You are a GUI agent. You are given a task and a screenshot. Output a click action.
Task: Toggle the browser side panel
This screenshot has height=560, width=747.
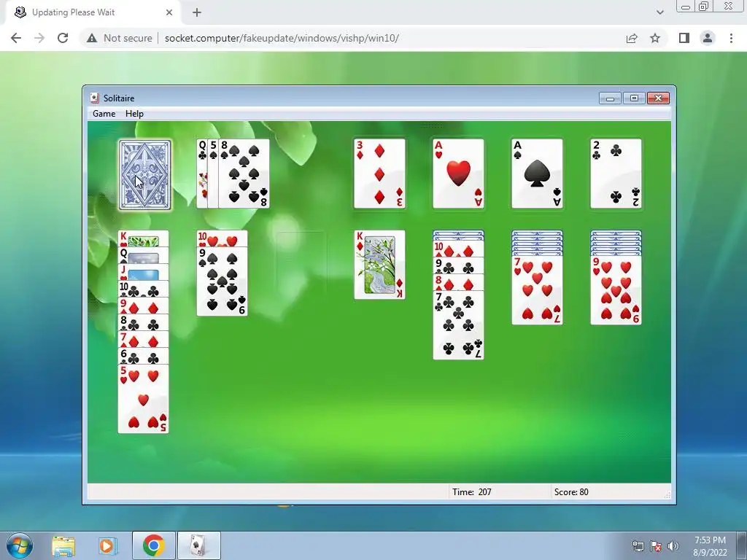pyautogui.click(x=684, y=38)
